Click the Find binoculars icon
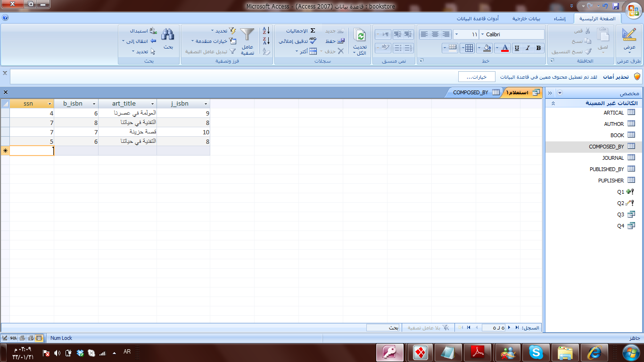Screen dimensions: 644x362 pyautogui.click(x=168, y=34)
